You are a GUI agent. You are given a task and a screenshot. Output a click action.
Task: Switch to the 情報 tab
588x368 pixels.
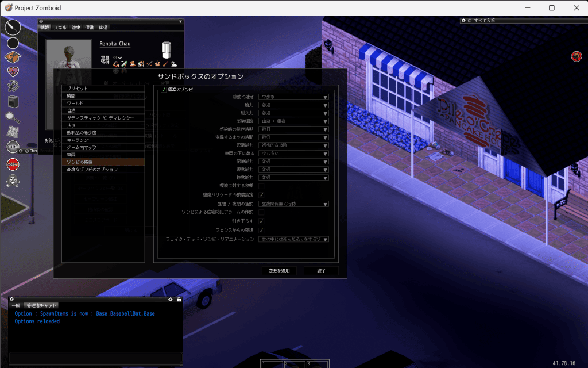[45, 28]
